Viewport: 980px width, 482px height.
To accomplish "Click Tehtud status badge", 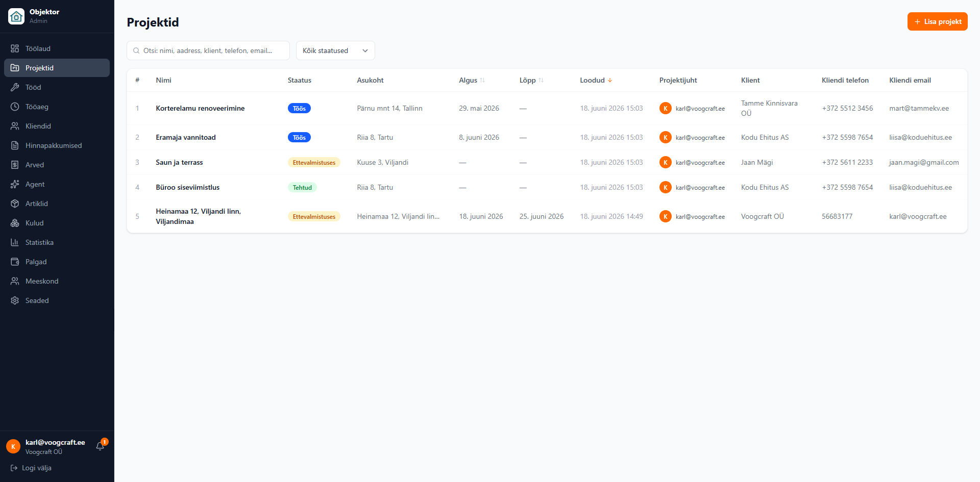I will [x=302, y=187].
